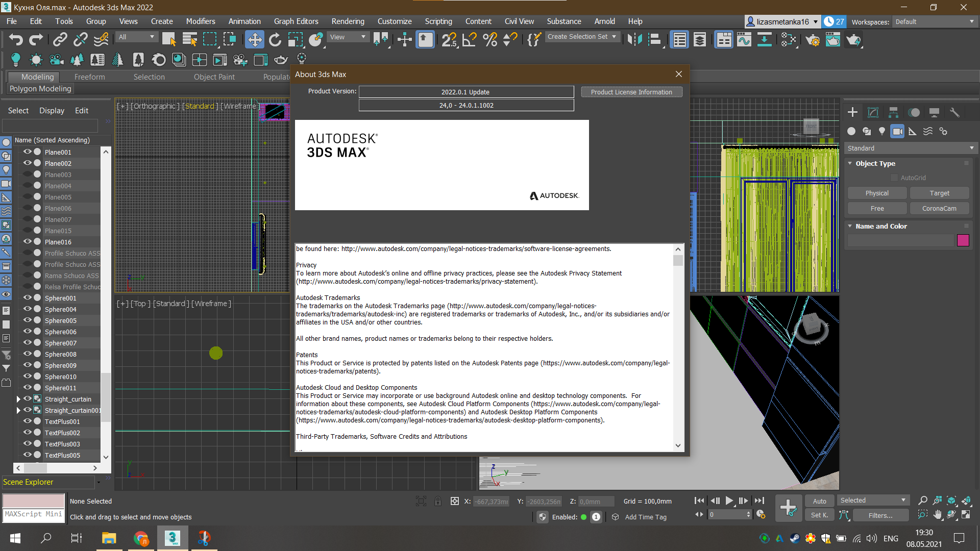This screenshot has width=980, height=551.
Task: Create a Physical camera
Action: pos(877,193)
